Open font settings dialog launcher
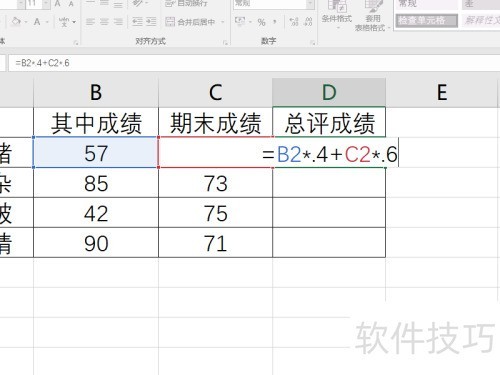Image resolution: width=500 pixels, height=375 pixels. click(76, 42)
